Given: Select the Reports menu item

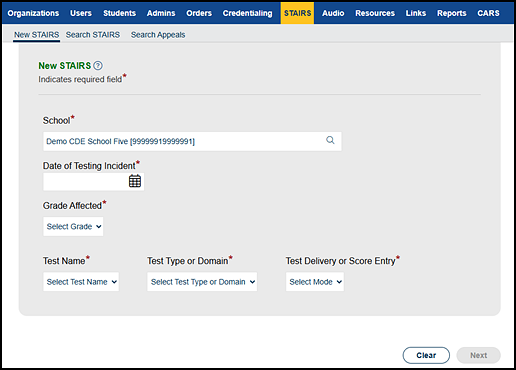Looking at the screenshot, I should (452, 13).
